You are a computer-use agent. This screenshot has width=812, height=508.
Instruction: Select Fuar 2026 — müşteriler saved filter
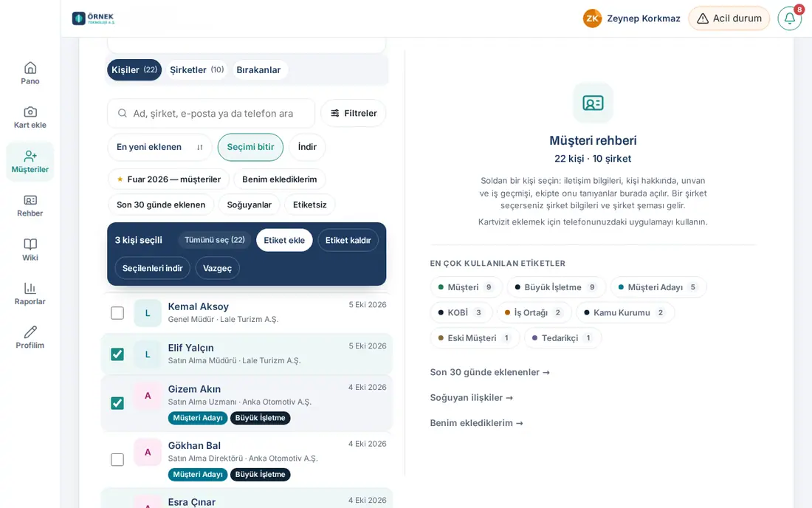pyautogui.click(x=169, y=179)
